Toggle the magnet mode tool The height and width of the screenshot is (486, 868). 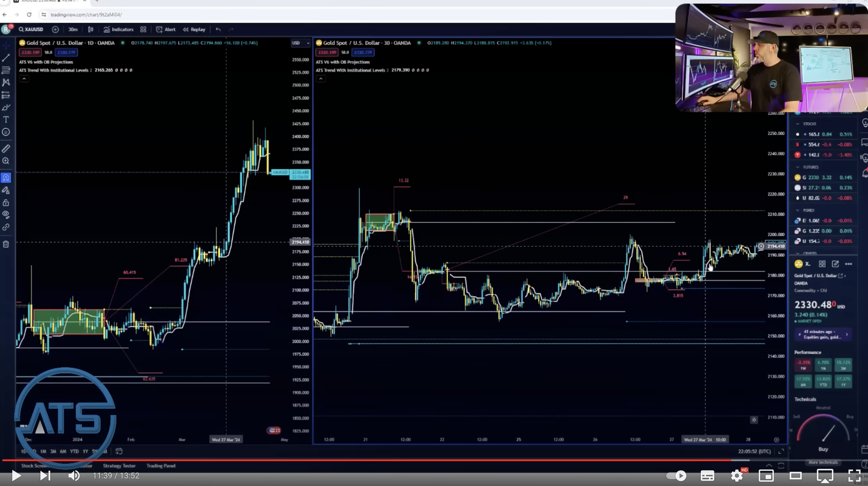pyautogui.click(x=6, y=178)
